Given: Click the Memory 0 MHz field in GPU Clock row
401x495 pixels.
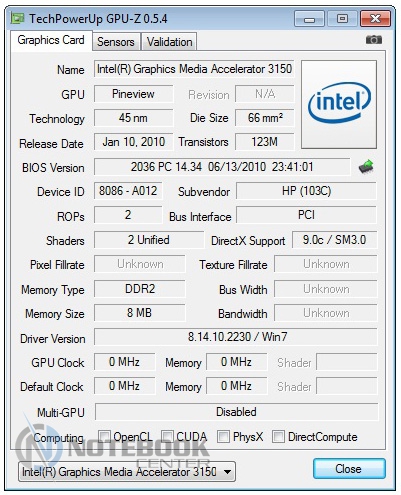Looking at the screenshot, I should point(237,362).
